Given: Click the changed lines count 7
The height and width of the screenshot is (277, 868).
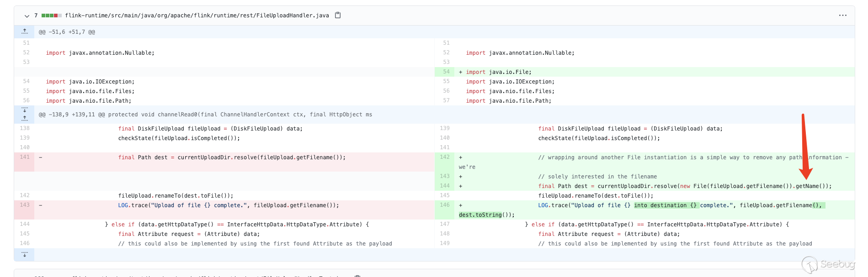Looking at the screenshot, I should [x=36, y=16].
